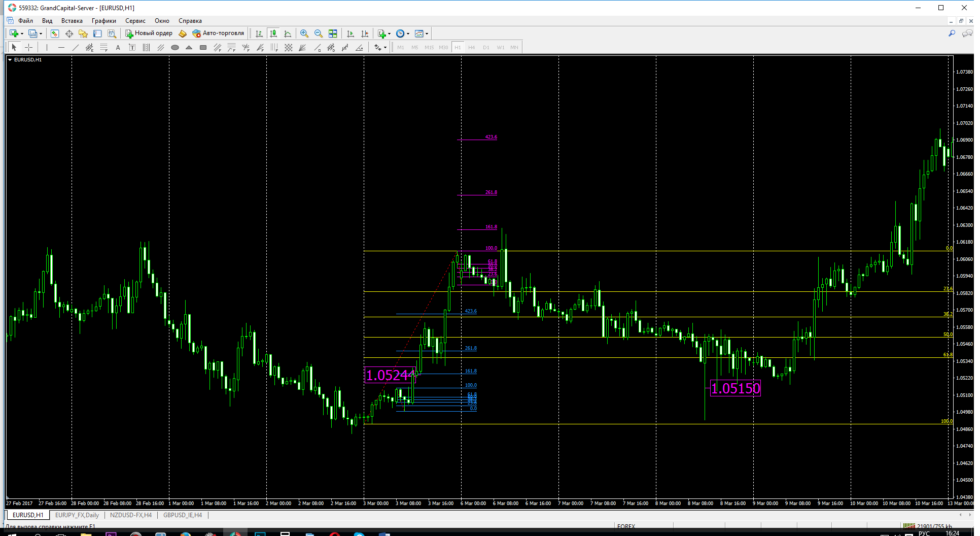Switch to the NZDUSD-FX,H4 chart tab

[131, 515]
